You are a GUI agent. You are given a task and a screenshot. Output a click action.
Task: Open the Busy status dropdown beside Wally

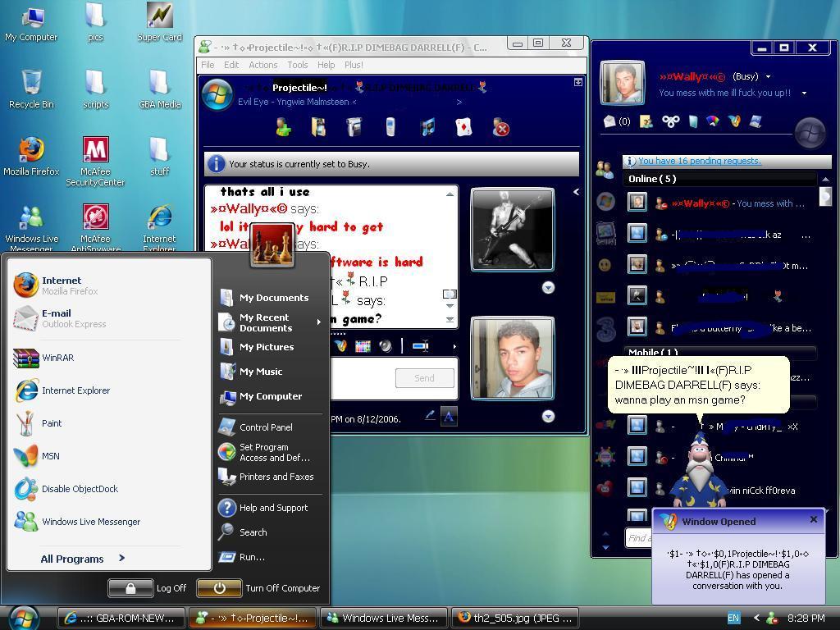(x=768, y=77)
